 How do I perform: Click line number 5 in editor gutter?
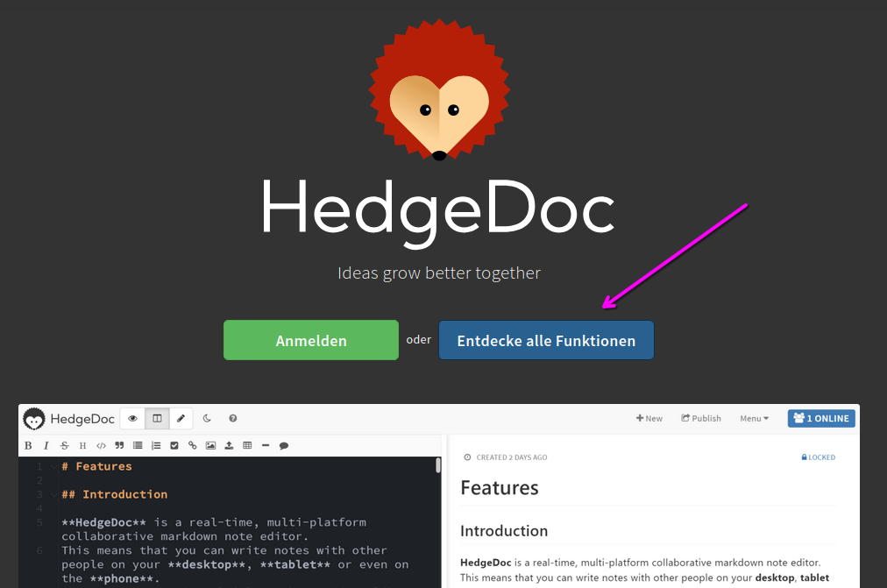tap(39, 522)
